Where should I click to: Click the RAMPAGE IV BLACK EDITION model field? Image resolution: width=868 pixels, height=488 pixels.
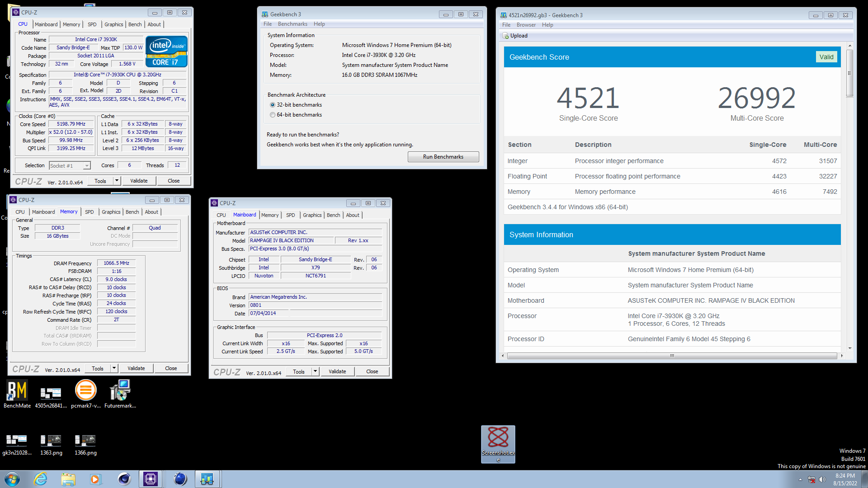(x=292, y=240)
